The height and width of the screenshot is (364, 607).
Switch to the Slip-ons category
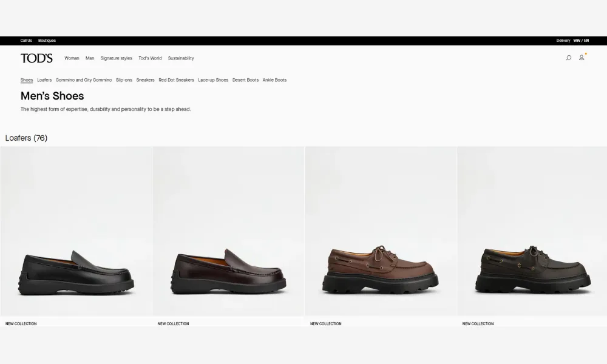click(124, 80)
